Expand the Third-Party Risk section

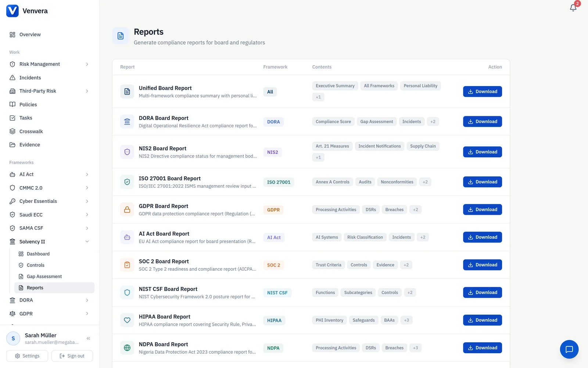coord(87,91)
